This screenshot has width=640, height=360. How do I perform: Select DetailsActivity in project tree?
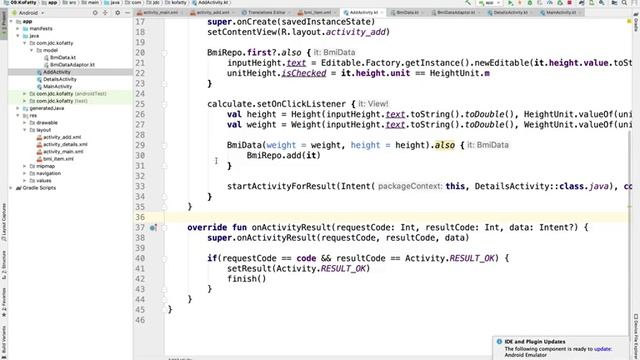[x=60, y=79]
